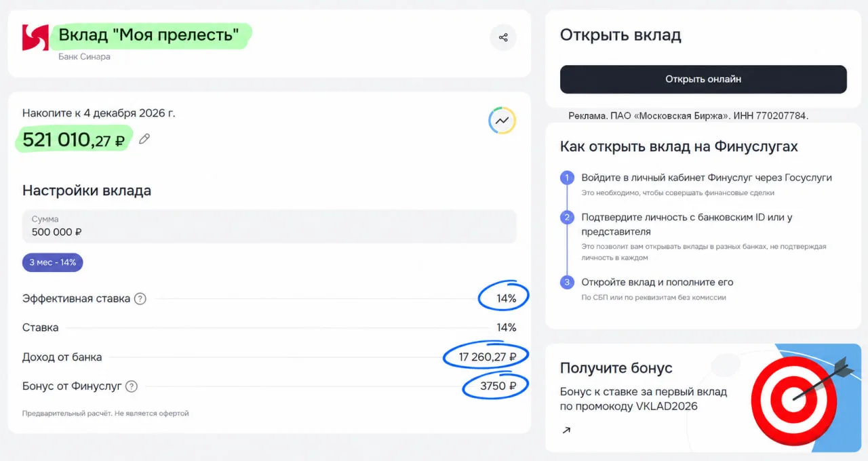Viewport: 868px width, 461px height.
Task: Click step 1 circle in the instructions
Action: [x=567, y=178]
